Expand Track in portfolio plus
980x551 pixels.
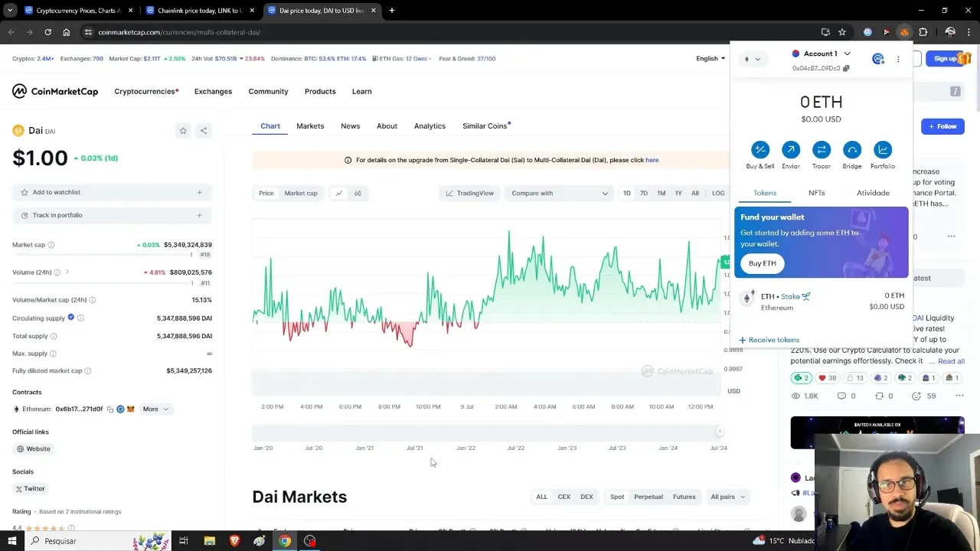pyautogui.click(x=199, y=215)
